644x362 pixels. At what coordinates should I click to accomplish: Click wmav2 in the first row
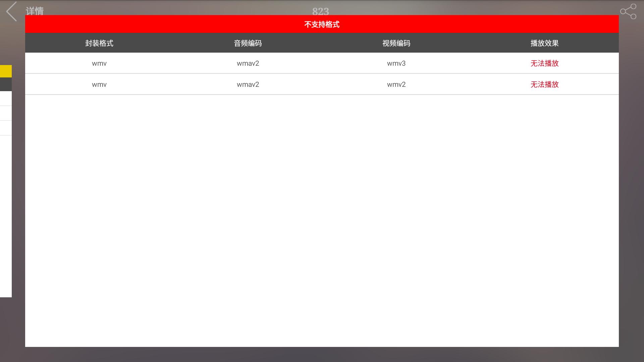[248, 63]
